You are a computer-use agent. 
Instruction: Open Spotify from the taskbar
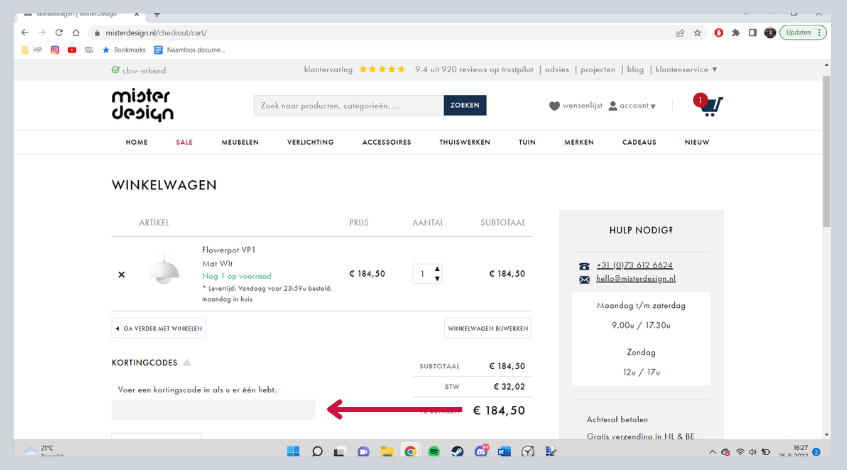(433, 452)
